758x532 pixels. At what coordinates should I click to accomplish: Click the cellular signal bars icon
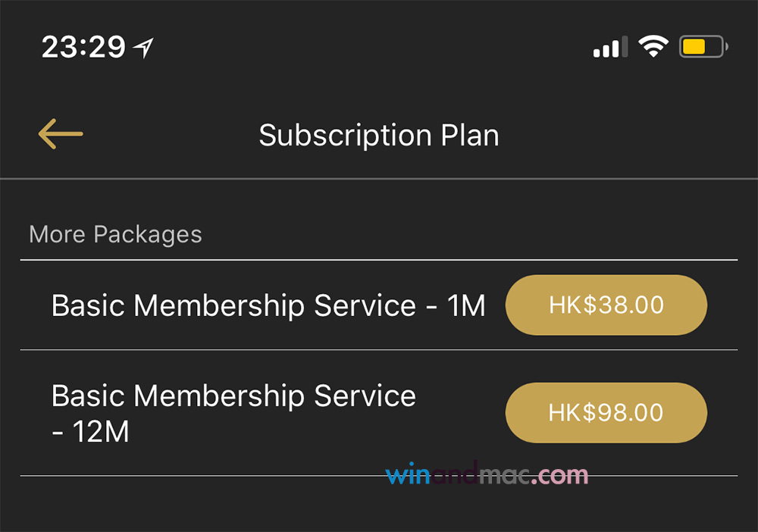pyautogui.click(x=610, y=48)
